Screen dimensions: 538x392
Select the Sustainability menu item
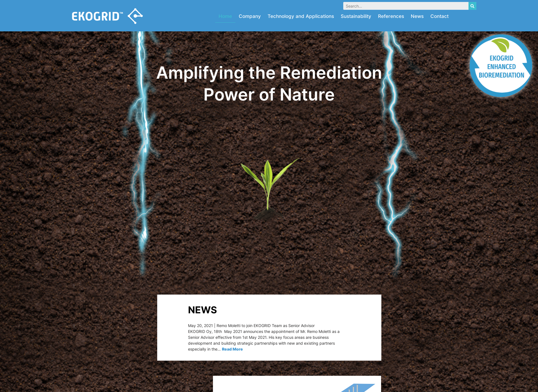coord(356,16)
